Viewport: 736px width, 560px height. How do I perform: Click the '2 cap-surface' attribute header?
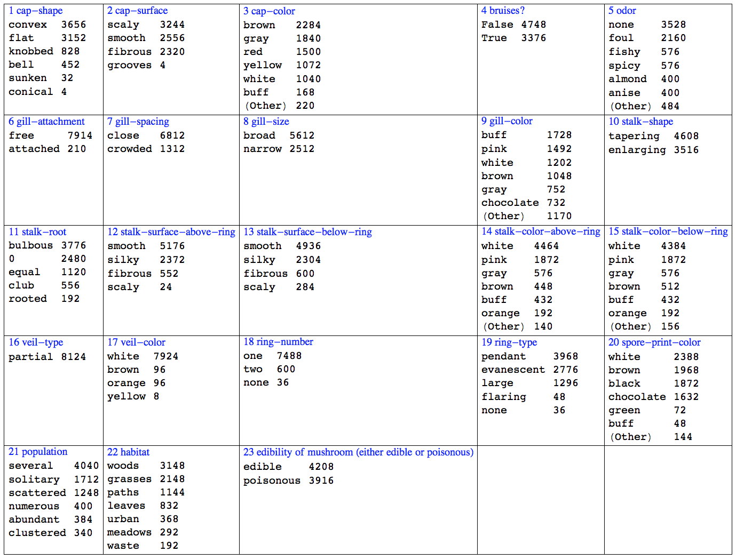coord(137,11)
